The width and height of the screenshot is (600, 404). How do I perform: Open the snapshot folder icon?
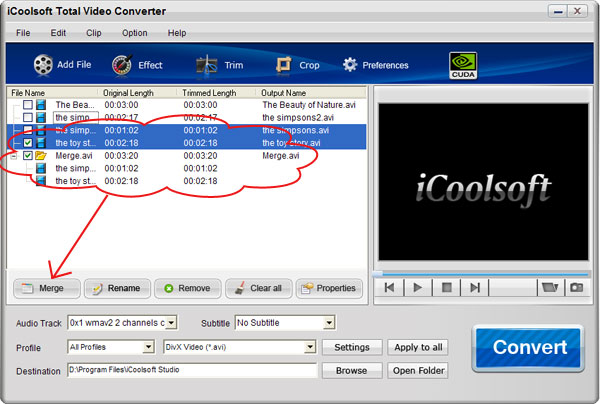pyautogui.click(x=550, y=287)
